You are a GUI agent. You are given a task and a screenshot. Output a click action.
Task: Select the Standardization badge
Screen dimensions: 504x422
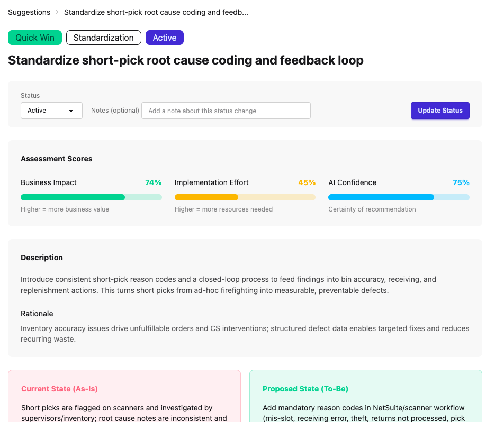(103, 38)
